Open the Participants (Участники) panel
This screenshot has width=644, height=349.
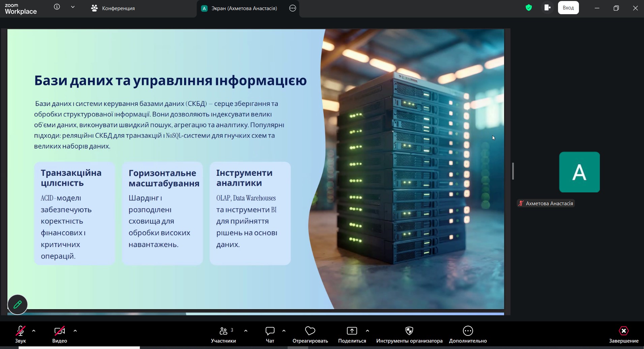[224, 331]
